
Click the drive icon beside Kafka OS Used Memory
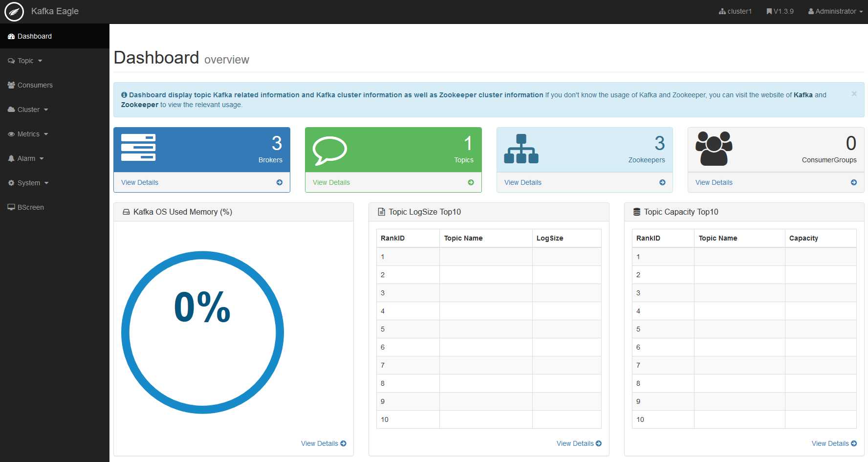click(126, 212)
